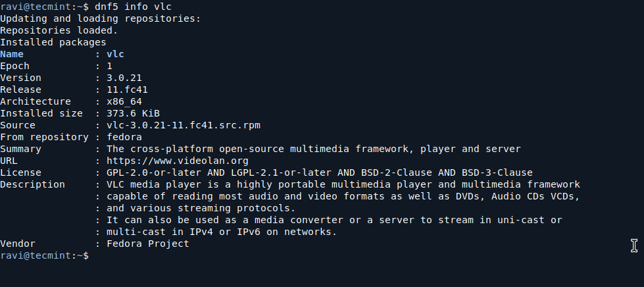Click the installed size 373.6 KiB
644x287 pixels.
(134, 113)
